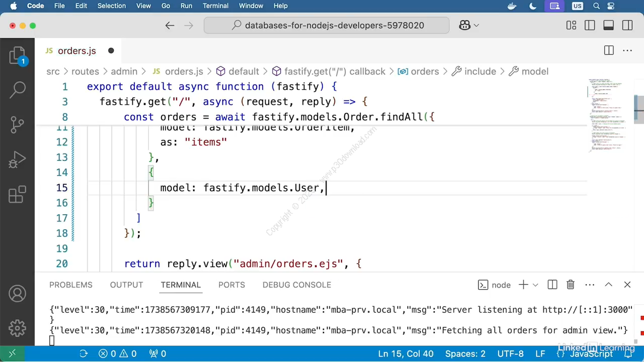Viewport: 644px width, 362px height.
Task: Select the orders.js editor tab
Action: coord(78,51)
